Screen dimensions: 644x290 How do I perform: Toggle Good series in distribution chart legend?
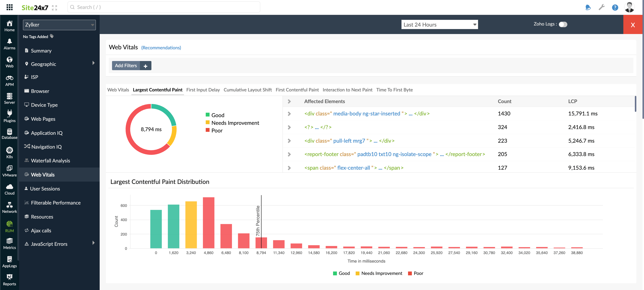[341, 273]
